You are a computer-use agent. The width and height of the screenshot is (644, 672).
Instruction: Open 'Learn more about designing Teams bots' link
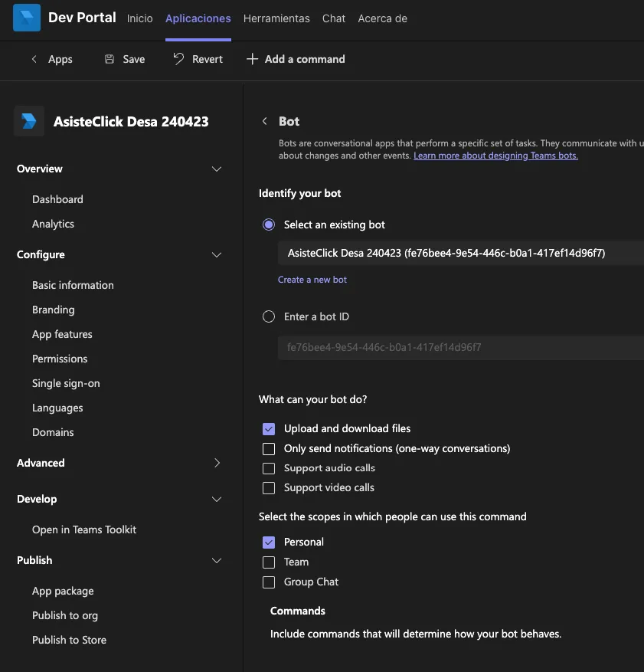(x=496, y=156)
